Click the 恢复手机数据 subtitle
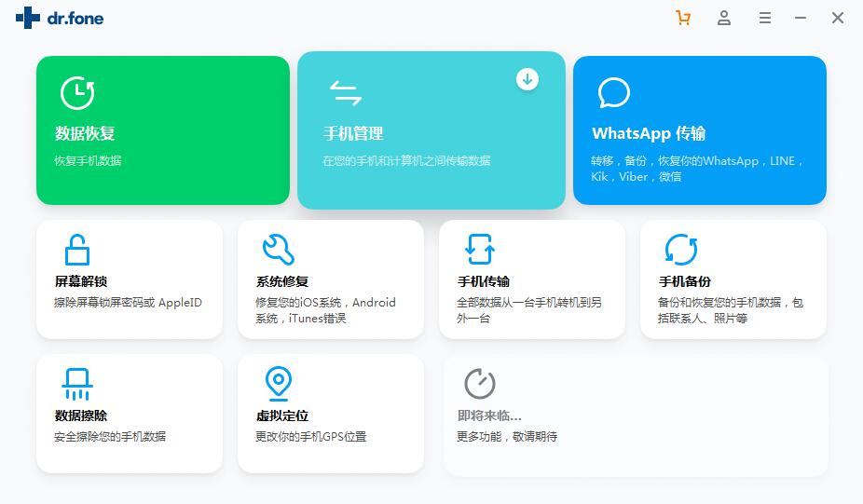863x504 pixels. point(88,160)
